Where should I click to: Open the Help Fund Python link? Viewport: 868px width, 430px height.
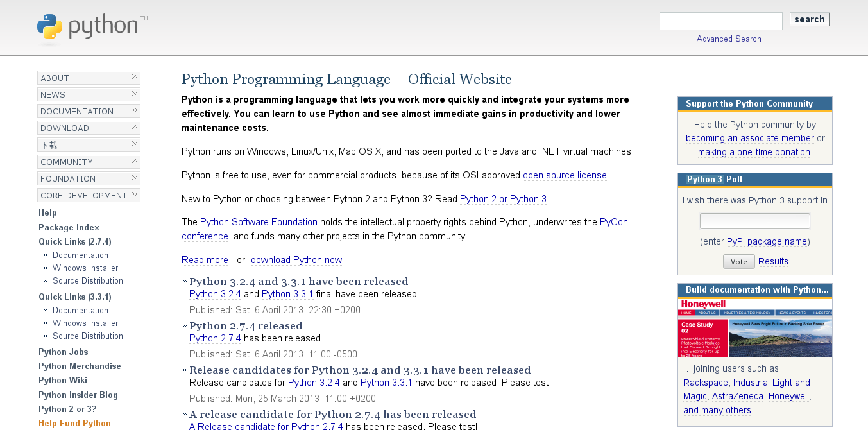74,423
